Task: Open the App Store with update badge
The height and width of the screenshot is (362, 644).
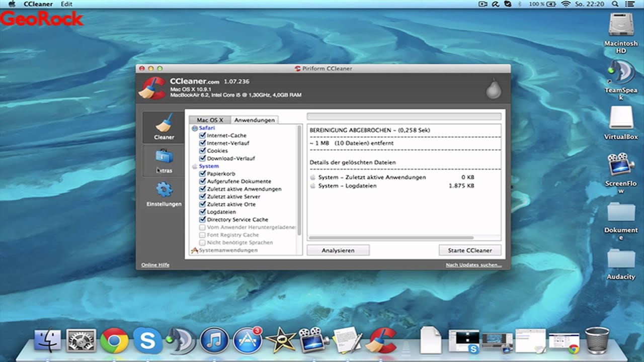Action: 248,340
